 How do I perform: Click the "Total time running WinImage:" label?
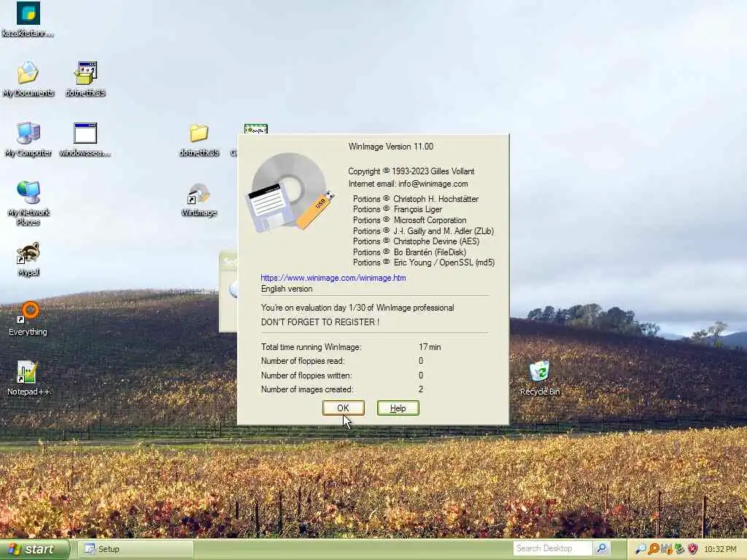[x=311, y=347]
